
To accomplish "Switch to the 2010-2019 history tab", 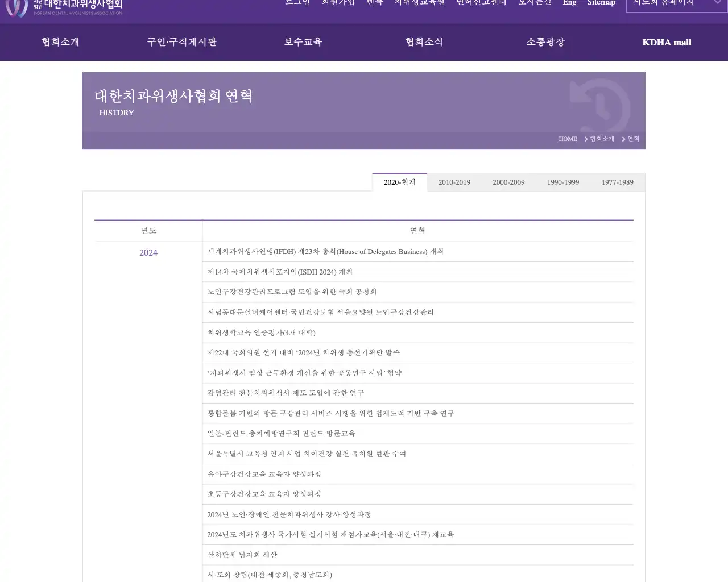I will [454, 182].
